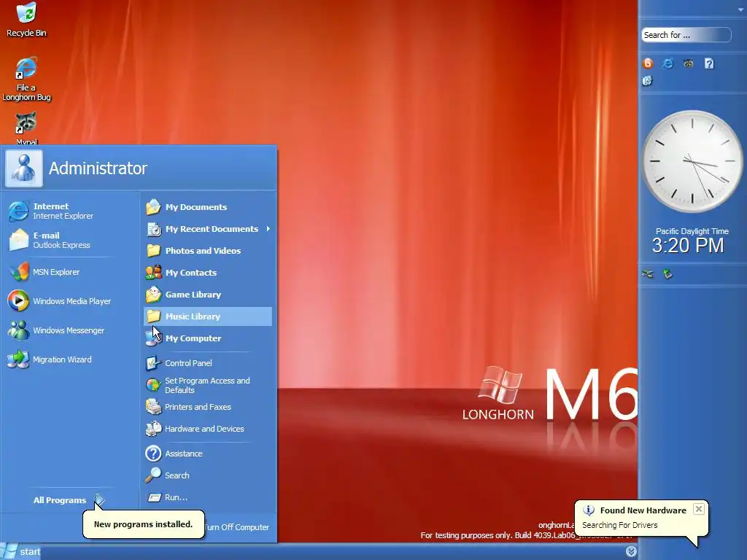
Task: Open Set Program Access and Defaults
Action: [208, 385]
